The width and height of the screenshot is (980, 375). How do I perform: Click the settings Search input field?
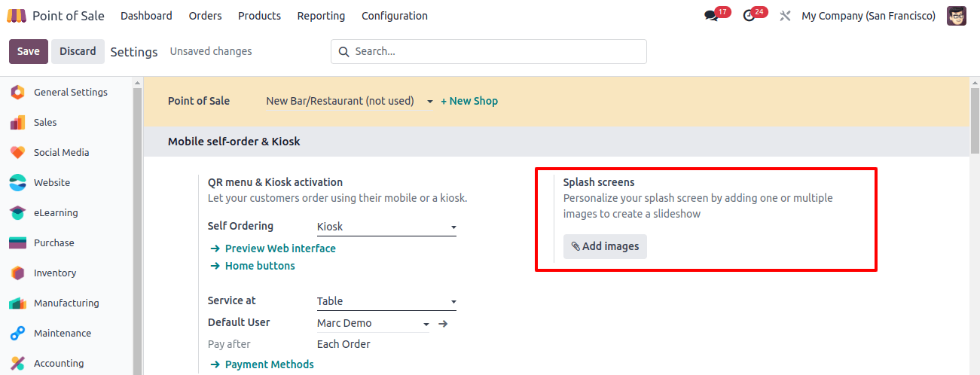pos(489,51)
